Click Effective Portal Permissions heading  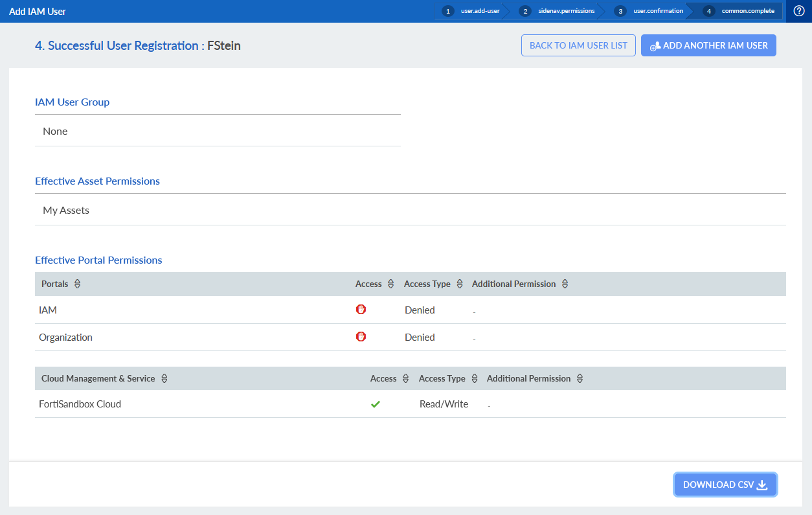[x=98, y=260]
